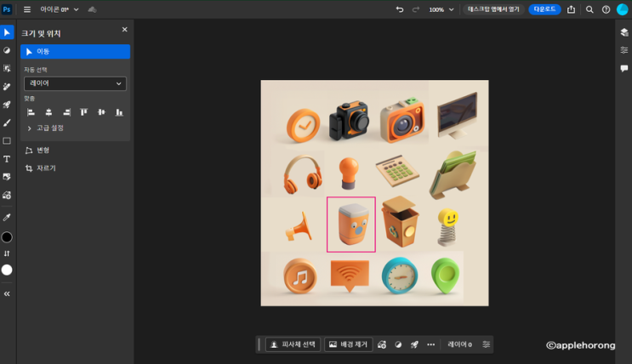Collapse the left toolbar with double-chevron

click(x=7, y=294)
